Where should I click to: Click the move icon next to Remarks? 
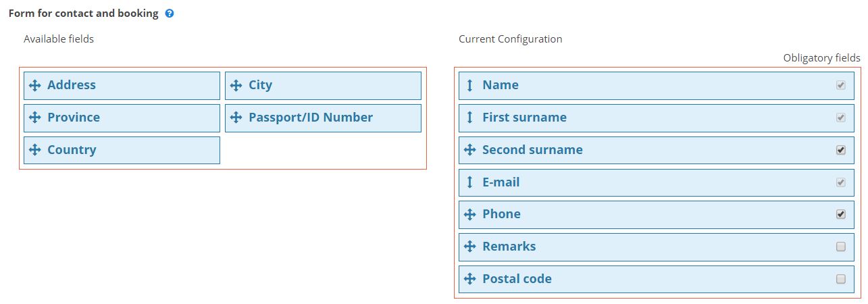pos(470,247)
